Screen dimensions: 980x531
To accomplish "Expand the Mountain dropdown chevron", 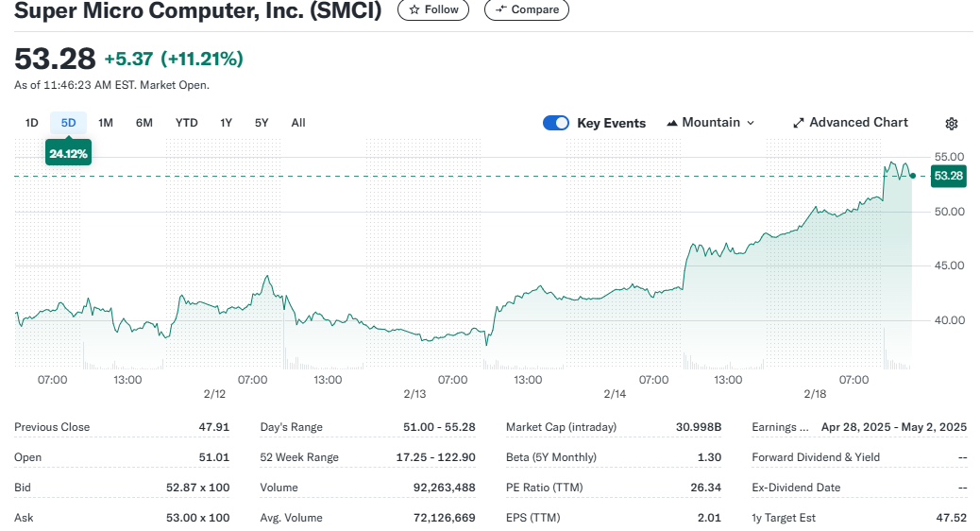I will pyautogui.click(x=751, y=123).
